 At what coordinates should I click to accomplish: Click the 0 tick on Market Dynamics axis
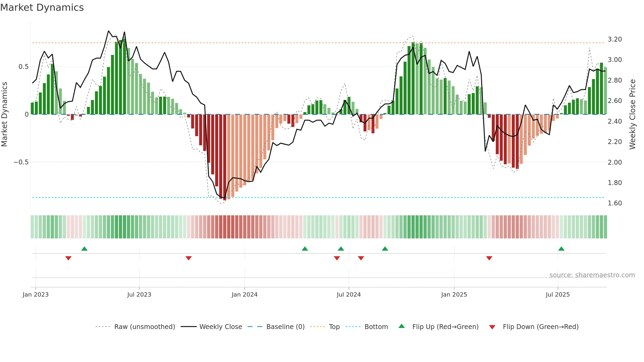pos(27,114)
